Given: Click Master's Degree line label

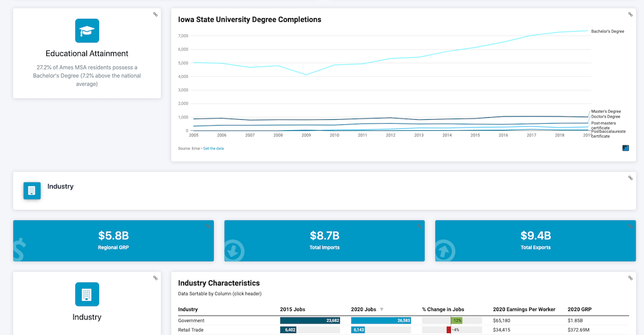Looking at the screenshot, I should [x=606, y=111].
